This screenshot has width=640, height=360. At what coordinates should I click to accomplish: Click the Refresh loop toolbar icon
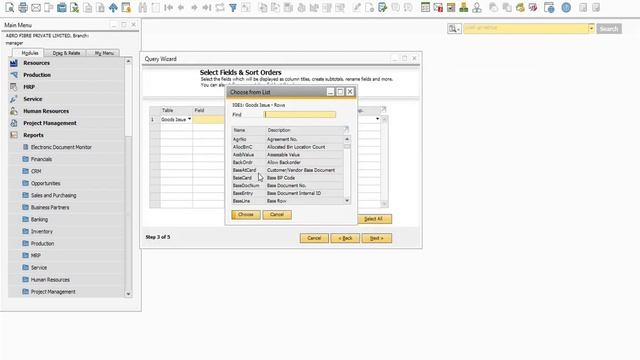click(x=220, y=7)
